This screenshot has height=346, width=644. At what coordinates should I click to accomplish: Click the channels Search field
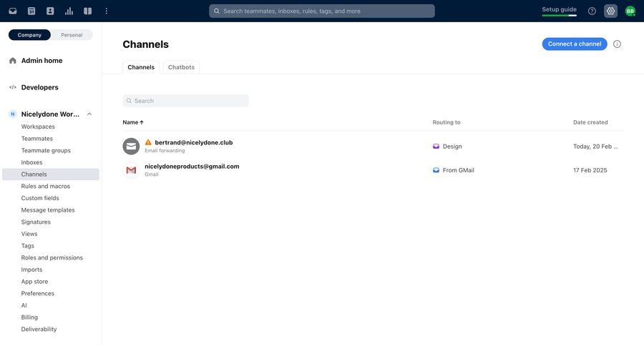click(185, 101)
